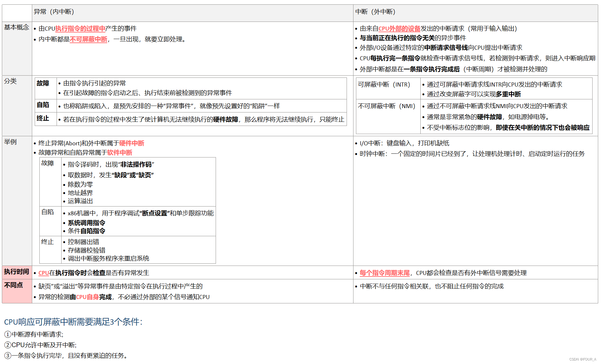Click the bold 自陷 cell in 分类 table
This screenshot has height=364, width=601.
click(46, 106)
